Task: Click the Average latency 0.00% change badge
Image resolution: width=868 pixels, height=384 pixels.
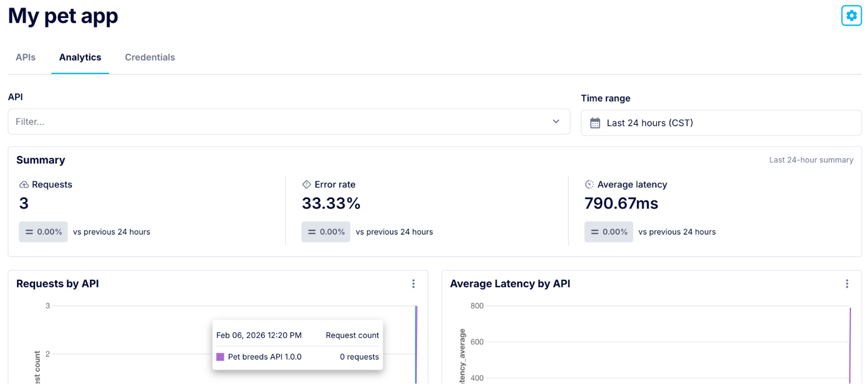Action: [x=608, y=232]
